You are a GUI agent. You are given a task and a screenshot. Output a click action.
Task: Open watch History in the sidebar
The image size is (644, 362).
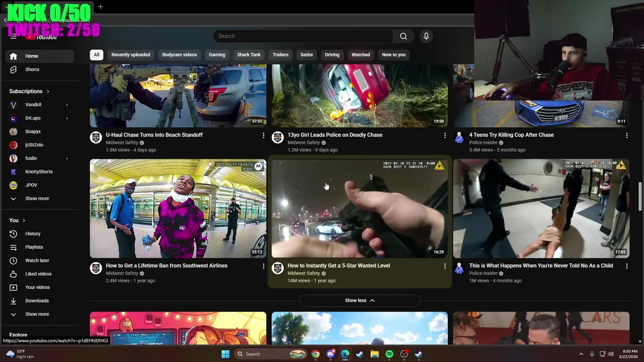(39, 234)
